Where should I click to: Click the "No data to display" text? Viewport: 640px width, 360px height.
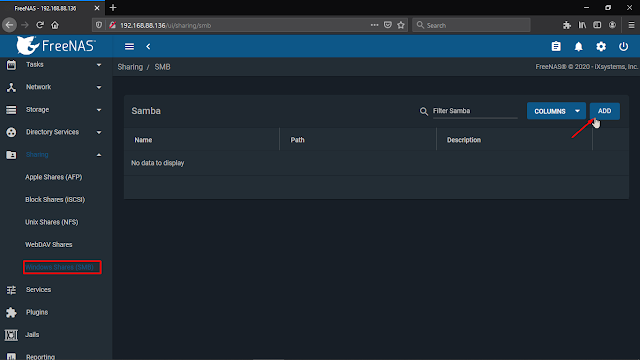point(158,163)
